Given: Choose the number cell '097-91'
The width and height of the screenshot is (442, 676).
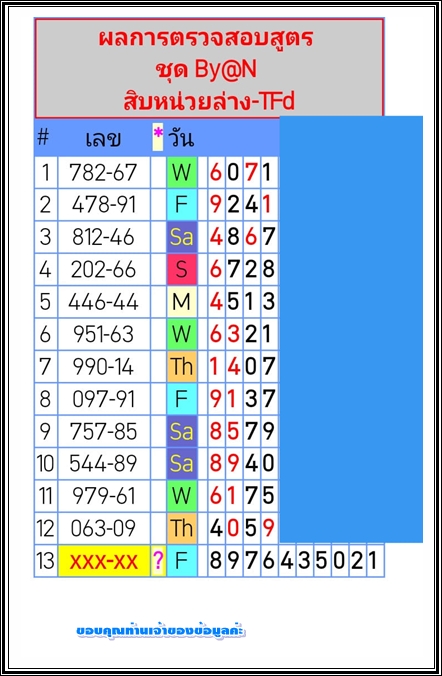Looking at the screenshot, I should (103, 399).
